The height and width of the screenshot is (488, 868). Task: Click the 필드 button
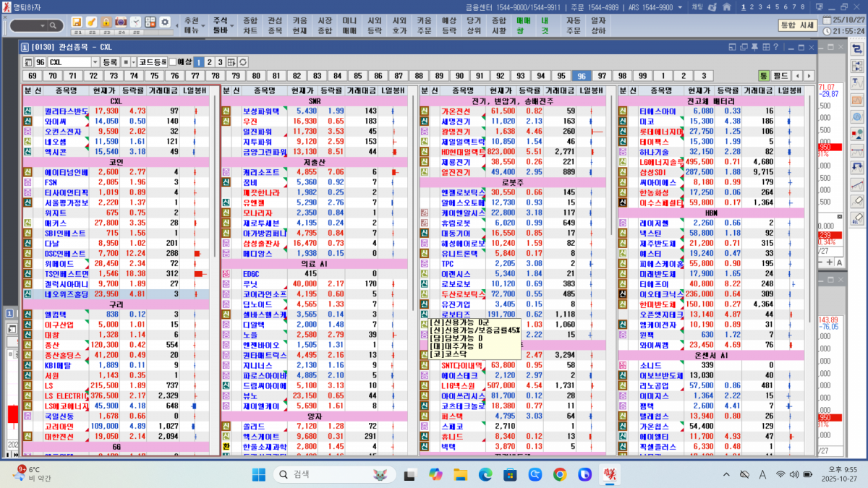point(780,75)
